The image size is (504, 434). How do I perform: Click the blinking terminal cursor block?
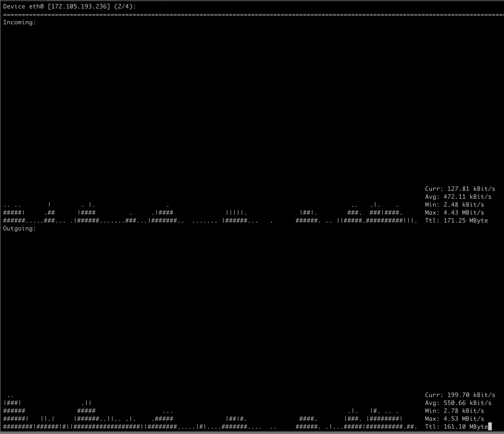(490, 427)
